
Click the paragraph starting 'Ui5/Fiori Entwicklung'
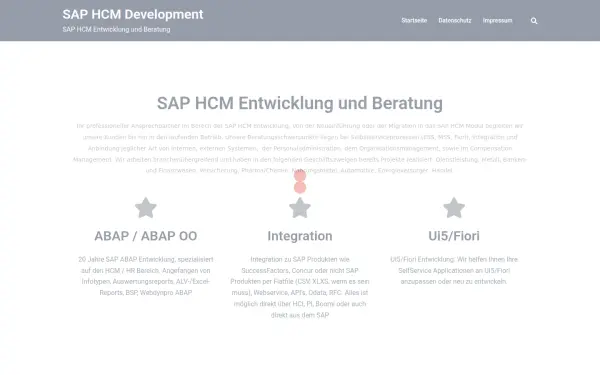(454, 271)
